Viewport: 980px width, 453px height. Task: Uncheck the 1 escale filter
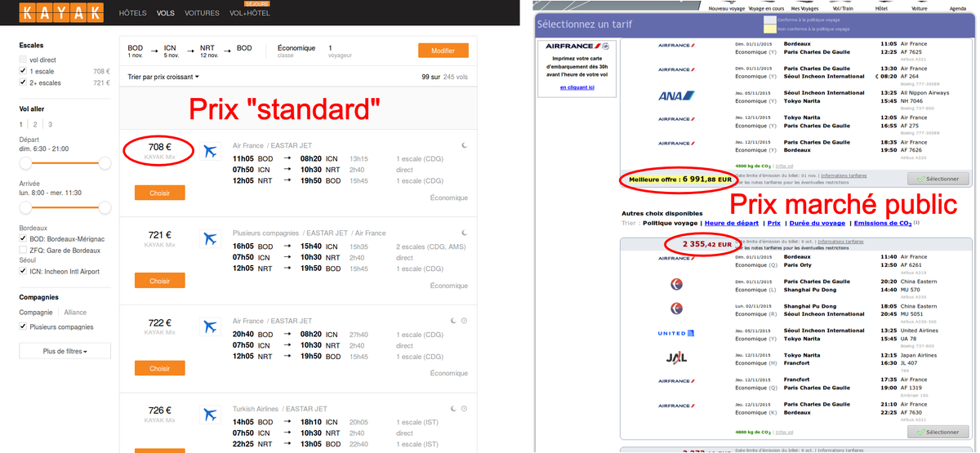pos(23,71)
